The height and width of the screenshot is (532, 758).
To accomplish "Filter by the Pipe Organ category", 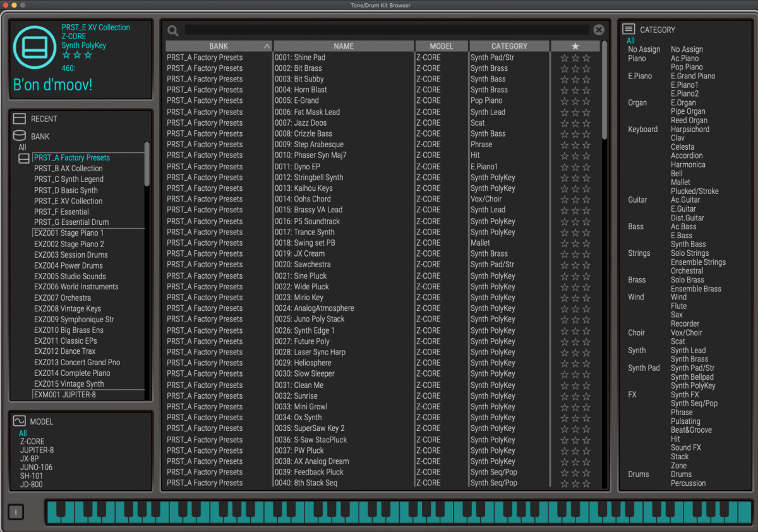I will tap(688, 111).
